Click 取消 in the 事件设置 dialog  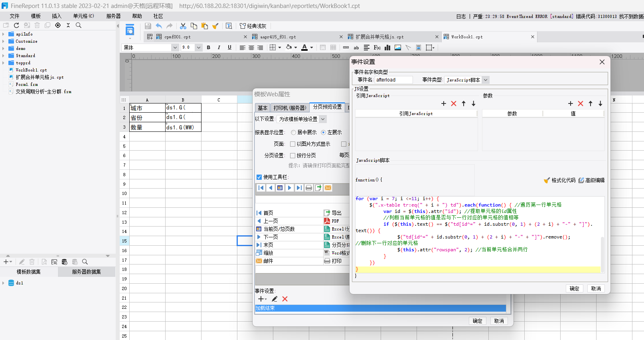pyautogui.click(x=596, y=288)
